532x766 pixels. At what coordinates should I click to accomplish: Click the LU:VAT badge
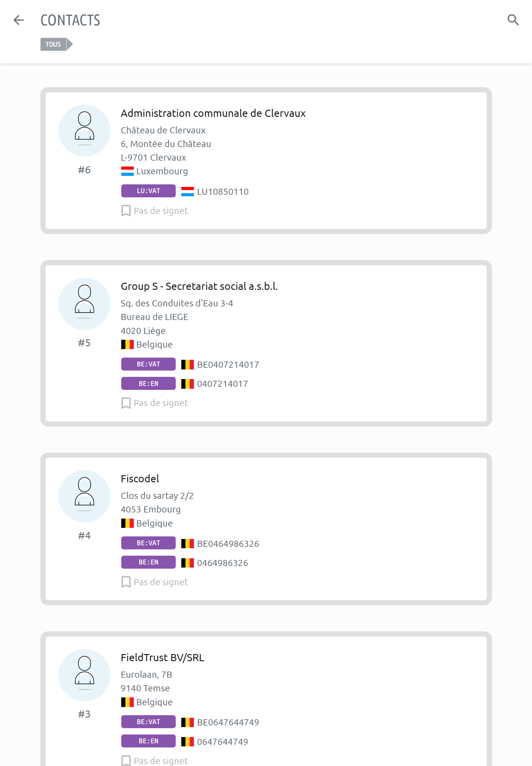click(x=148, y=191)
